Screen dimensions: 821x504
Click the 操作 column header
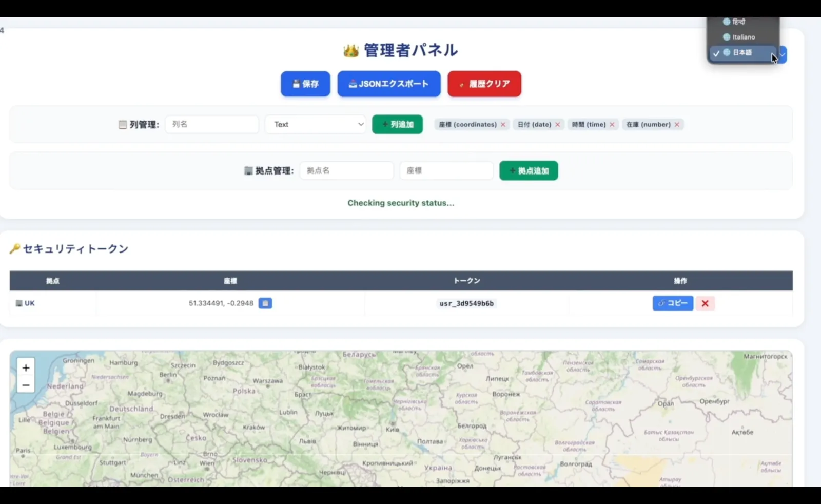click(x=680, y=281)
